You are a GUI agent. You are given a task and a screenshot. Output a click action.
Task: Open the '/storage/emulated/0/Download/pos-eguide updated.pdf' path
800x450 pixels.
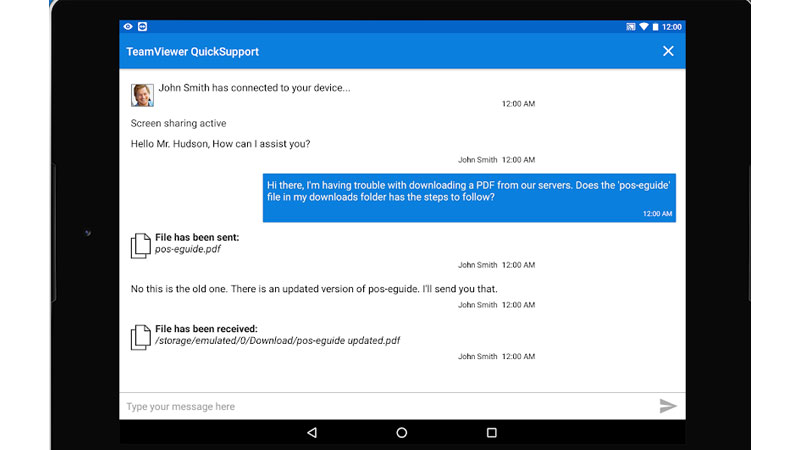point(278,340)
